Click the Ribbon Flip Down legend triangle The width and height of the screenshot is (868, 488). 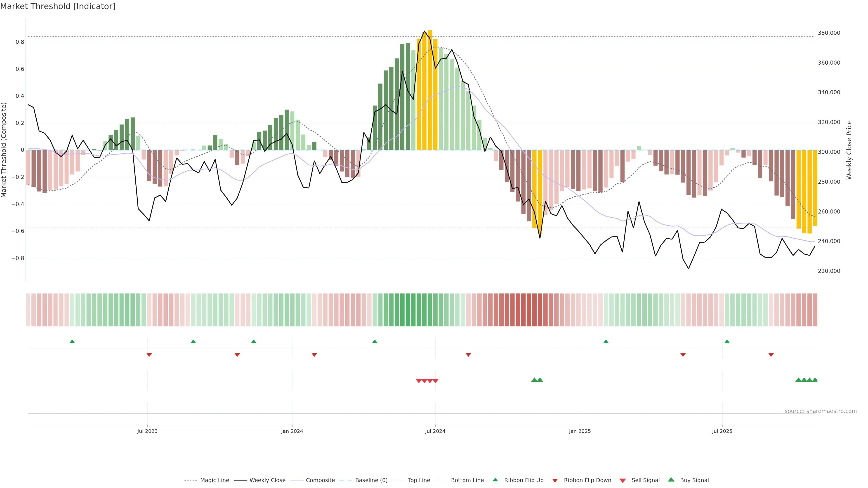[555, 481]
